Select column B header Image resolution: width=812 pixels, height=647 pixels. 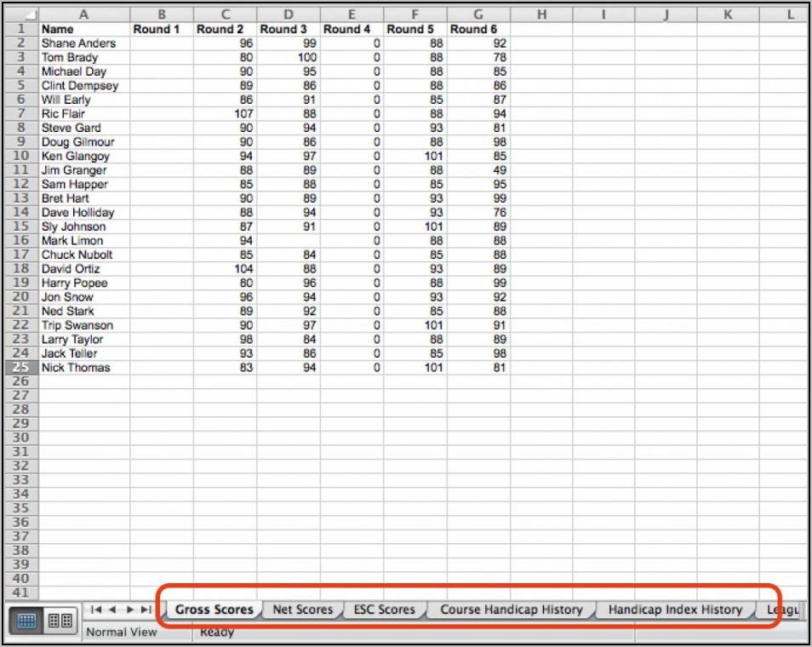162,14
